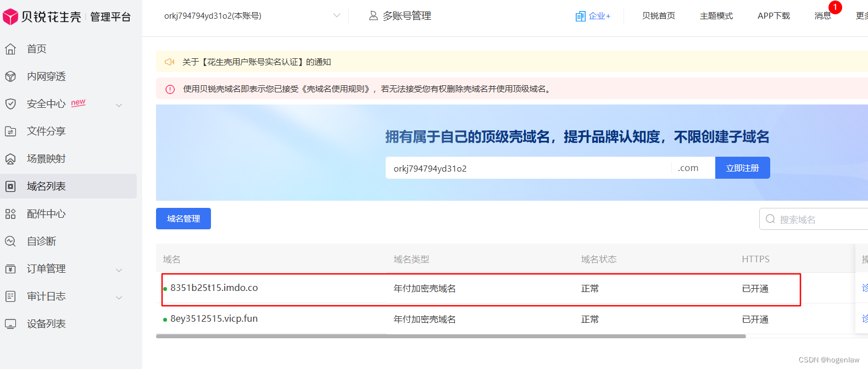
Task: Open 消息 notifications
Action: click(823, 16)
